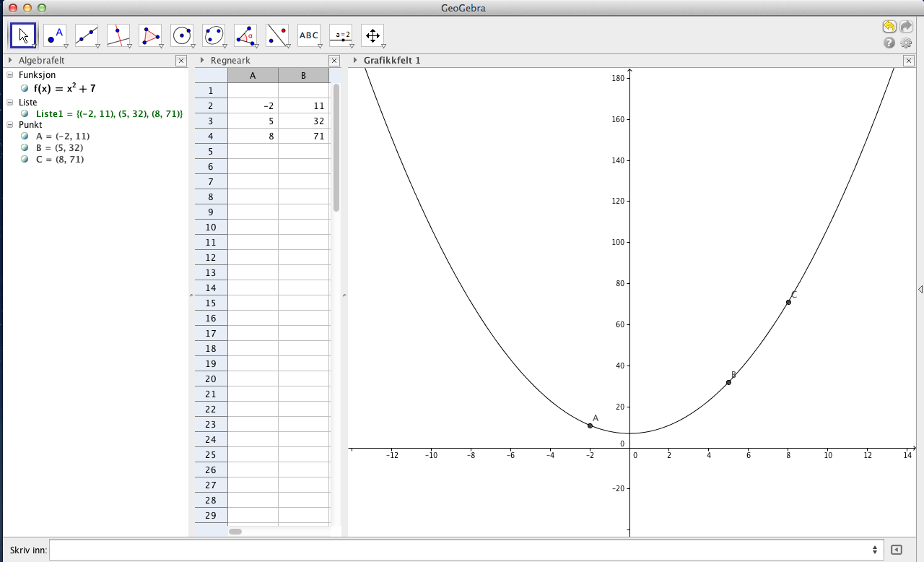Choose the Line through Two Points tool

click(x=87, y=35)
